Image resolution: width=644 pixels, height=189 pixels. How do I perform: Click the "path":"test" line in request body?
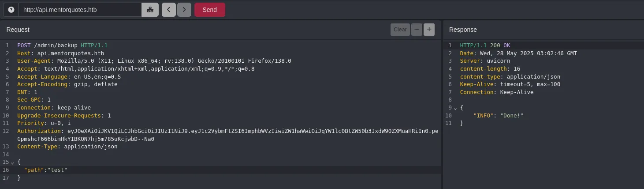[46, 170]
